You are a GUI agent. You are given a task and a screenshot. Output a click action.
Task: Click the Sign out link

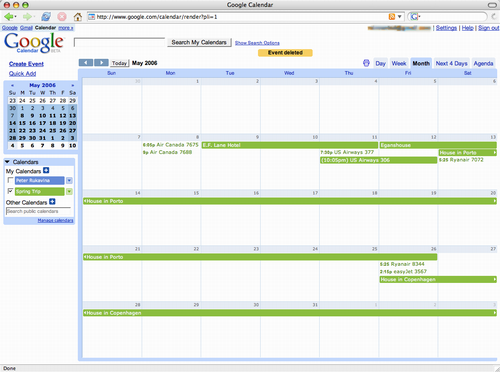click(x=488, y=28)
